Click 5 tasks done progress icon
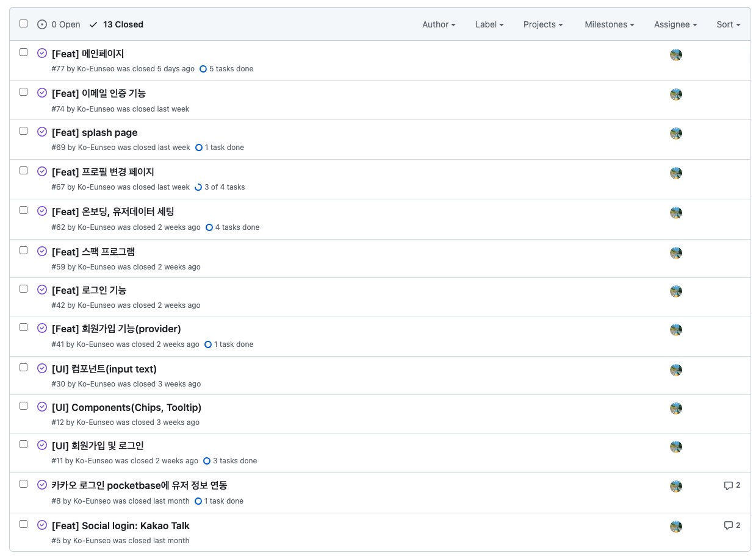The width and height of the screenshot is (756, 556). coord(203,69)
